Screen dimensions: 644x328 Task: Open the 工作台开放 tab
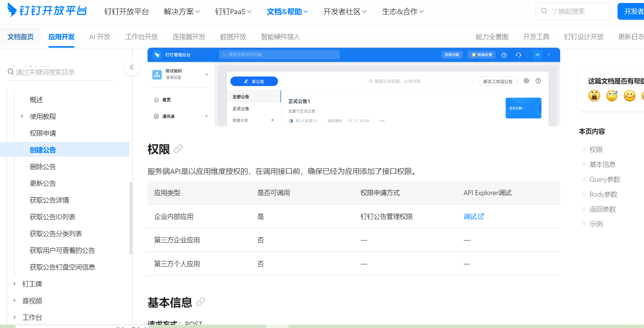tap(142, 36)
